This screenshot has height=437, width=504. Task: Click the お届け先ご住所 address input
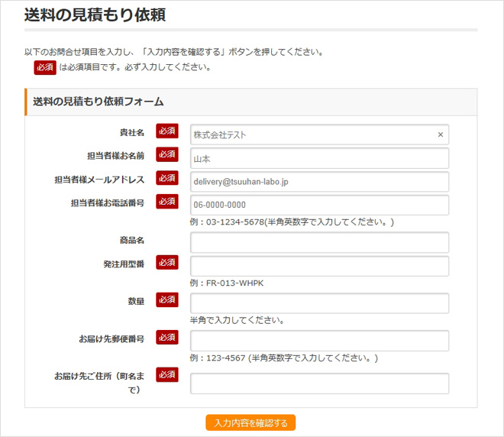[x=319, y=384]
